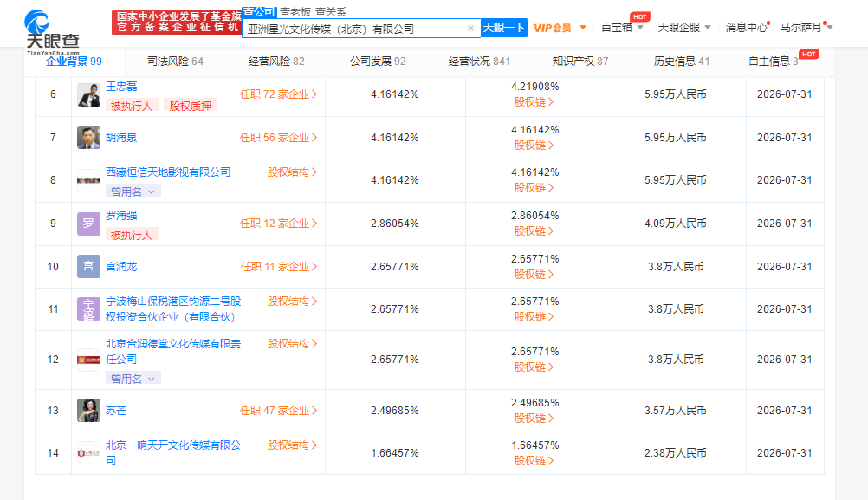Switch to 查公司 search tab
Image resolution: width=868 pixels, height=500 pixels.
coord(259,11)
